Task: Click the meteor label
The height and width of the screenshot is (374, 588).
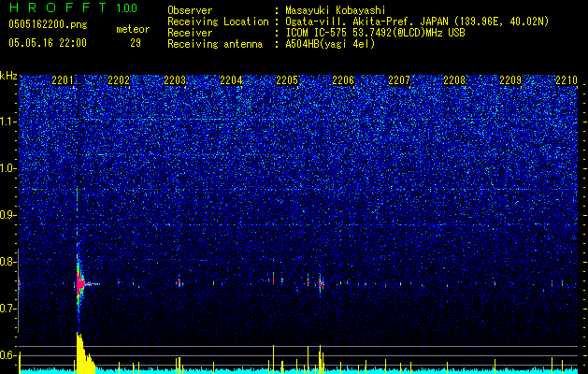Action: (x=133, y=29)
